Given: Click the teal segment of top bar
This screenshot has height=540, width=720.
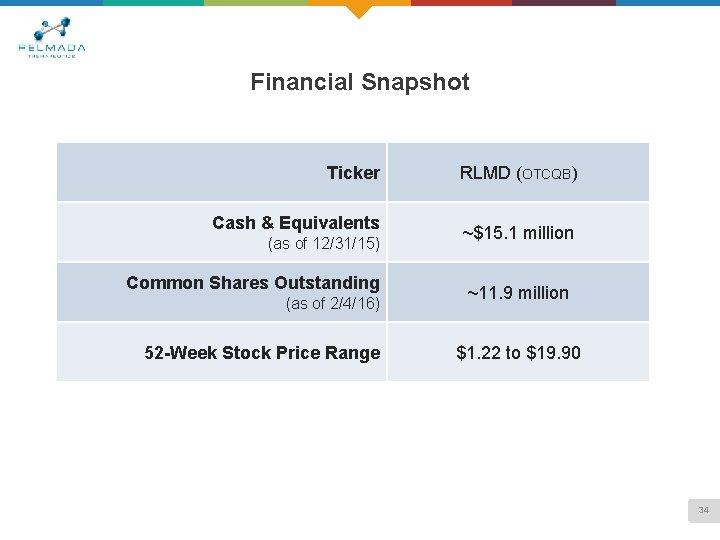Looking at the screenshot, I should coord(153,3).
